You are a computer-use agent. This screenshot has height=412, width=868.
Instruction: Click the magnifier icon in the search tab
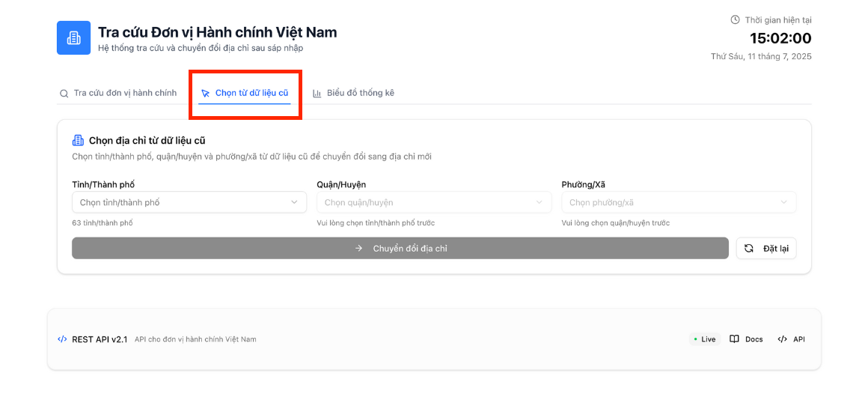coord(64,94)
